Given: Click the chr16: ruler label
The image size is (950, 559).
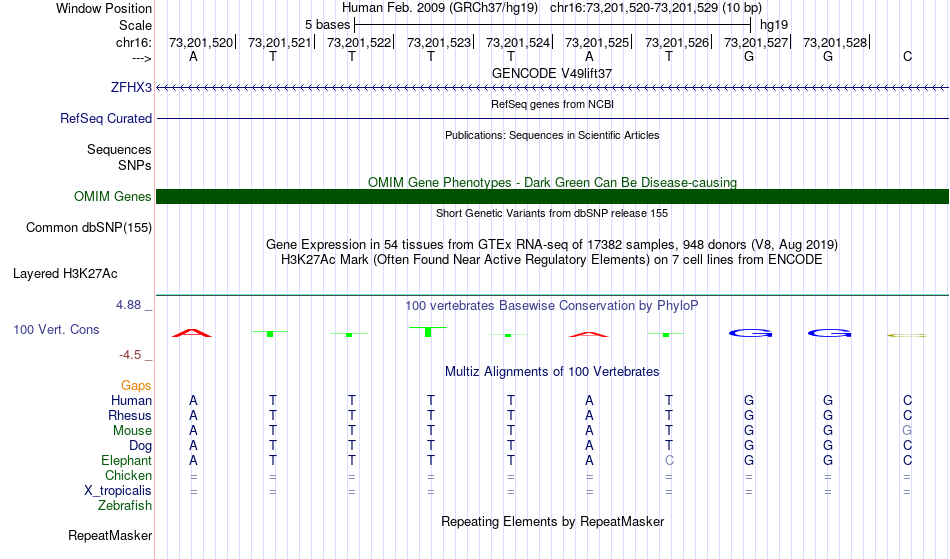Looking at the screenshot, I should [x=133, y=42].
